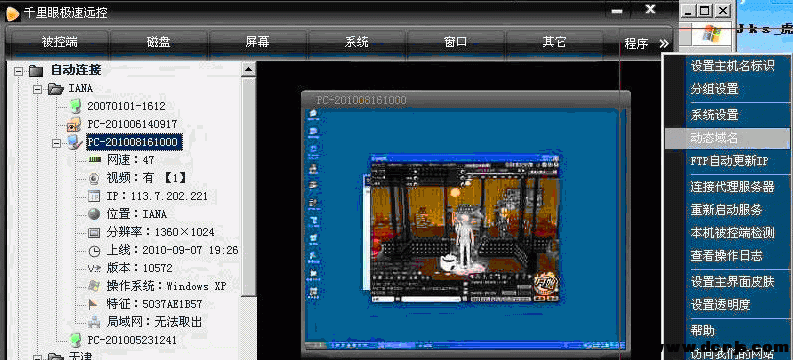Image resolution: width=793 pixels, height=360 pixels.
Task: Click the green computer icon beside 20070101-1612
Action: [75, 106]
